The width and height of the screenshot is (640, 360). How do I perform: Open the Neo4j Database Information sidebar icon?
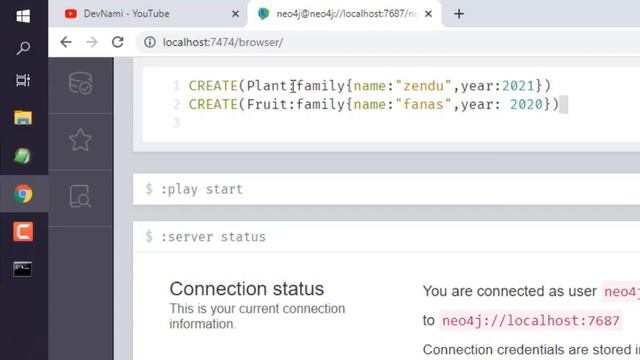coord(80,83)
